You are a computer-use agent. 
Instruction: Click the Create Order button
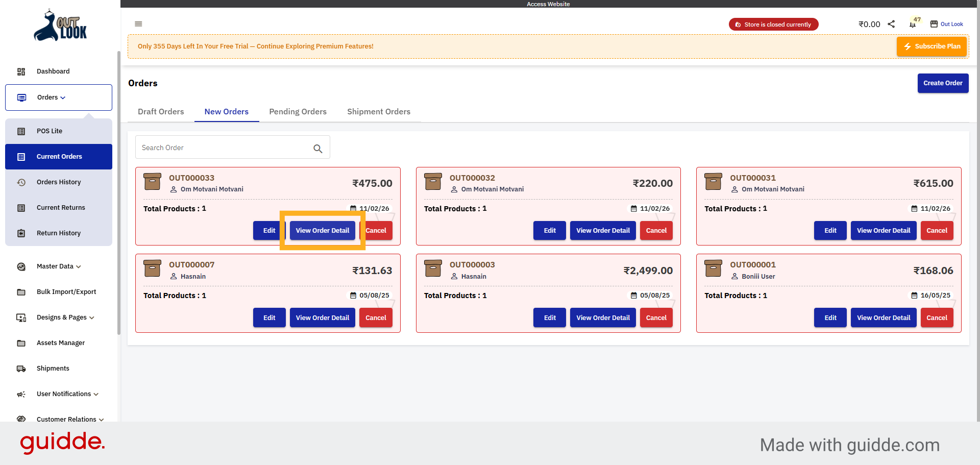point(943,83)
